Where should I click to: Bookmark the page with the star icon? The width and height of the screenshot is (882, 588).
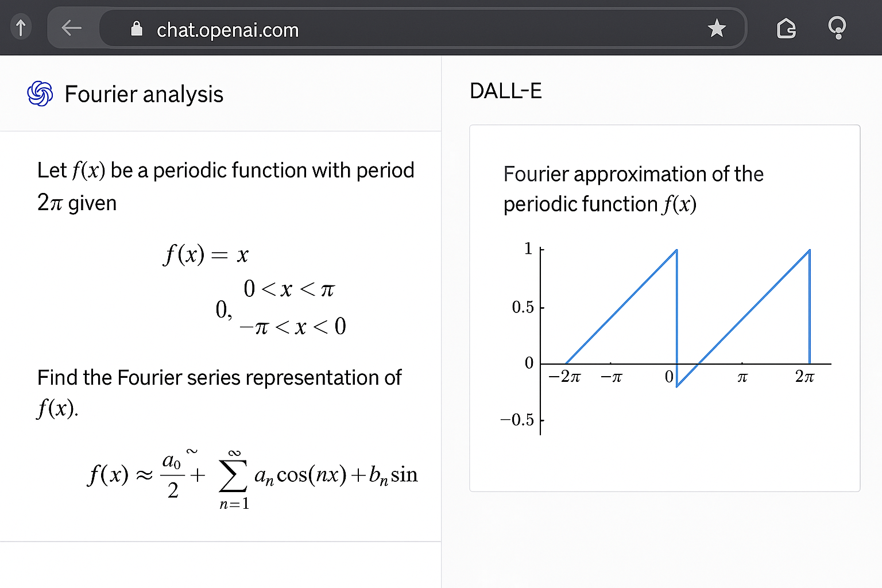[x=717, y=28]
